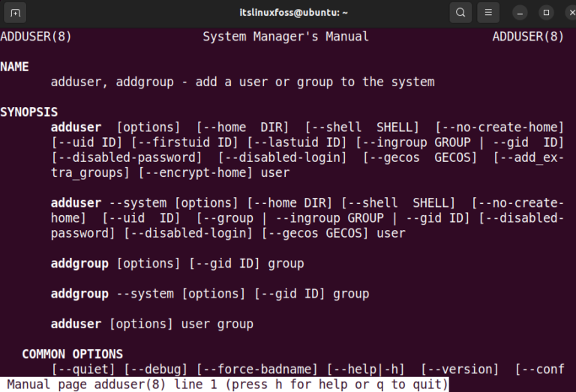Click the [--firstuid ID] option
Screen dimensions: 576x392
[x=184, y=142]
